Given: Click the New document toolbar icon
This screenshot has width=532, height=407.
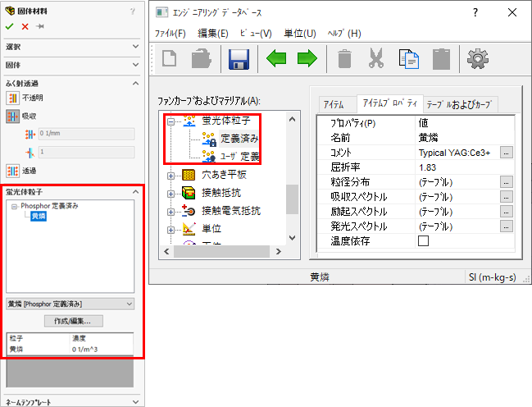Looking at the screenshot, I should click(170, 58).
